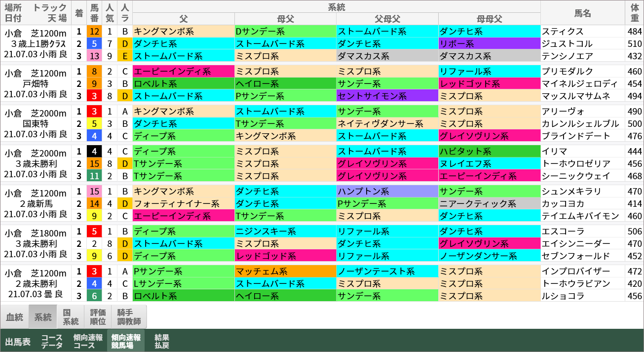
Task: Click ニアークティック系 cell for カッコヨカ
Action: point(490,203)
